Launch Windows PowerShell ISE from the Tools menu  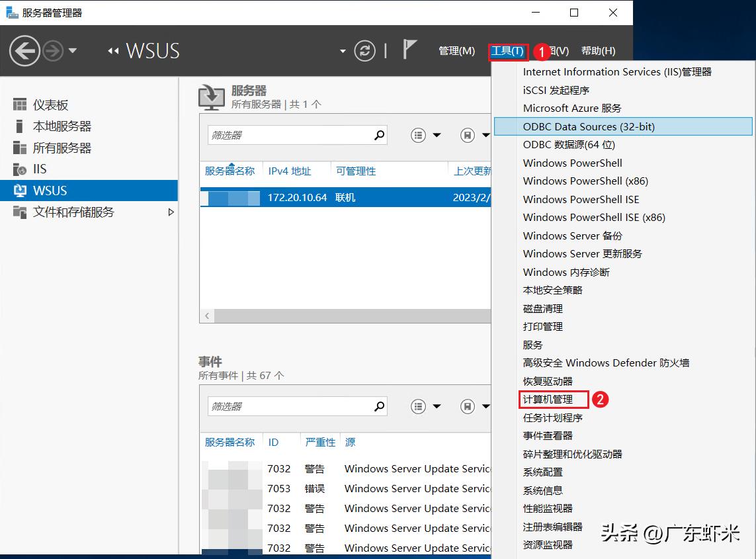pyautogui.click(x=581, y=199)
